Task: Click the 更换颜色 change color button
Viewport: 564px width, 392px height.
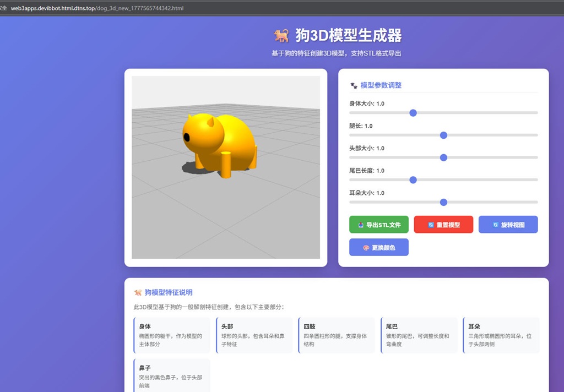Action: tap(379, 247)
